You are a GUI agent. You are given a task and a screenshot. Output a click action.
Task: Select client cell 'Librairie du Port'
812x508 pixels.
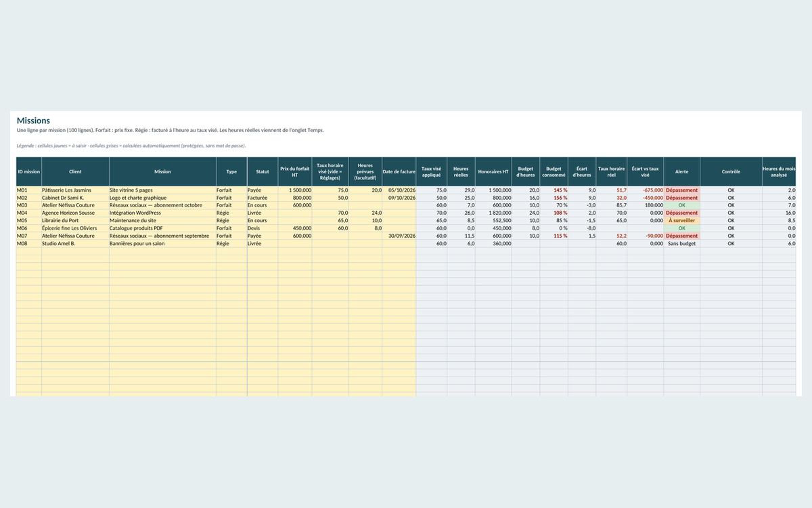pos(75,220)
